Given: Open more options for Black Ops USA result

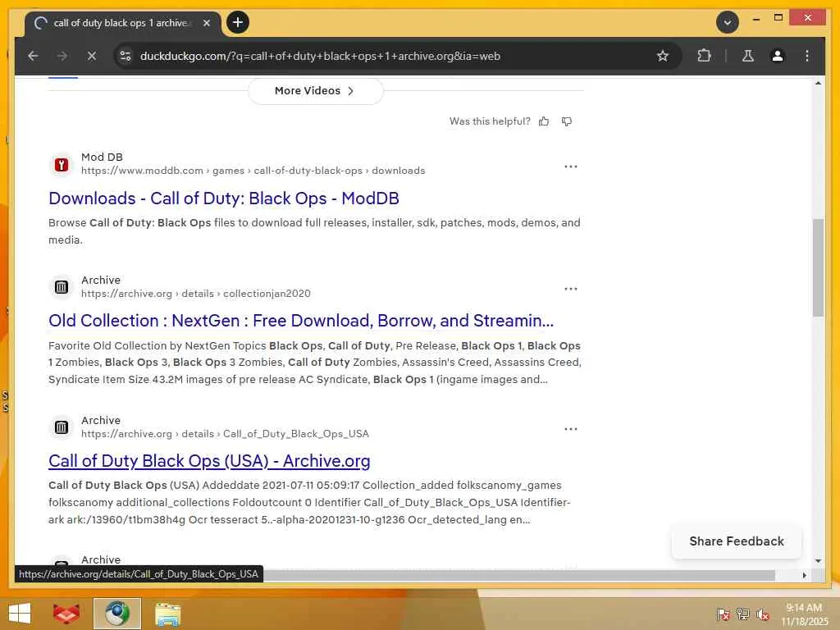Looking at the screenshot, I should coord(571,429).
